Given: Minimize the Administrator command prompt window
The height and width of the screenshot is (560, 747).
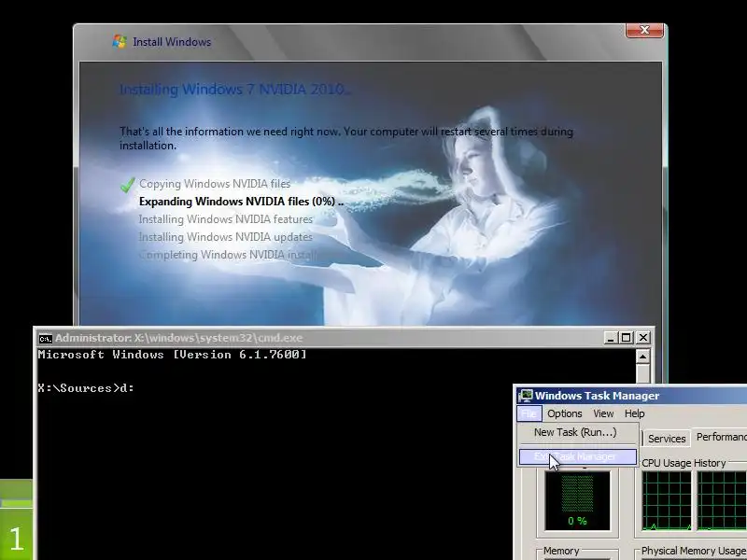Looking at the screenshot, I should tap(611, 338).
